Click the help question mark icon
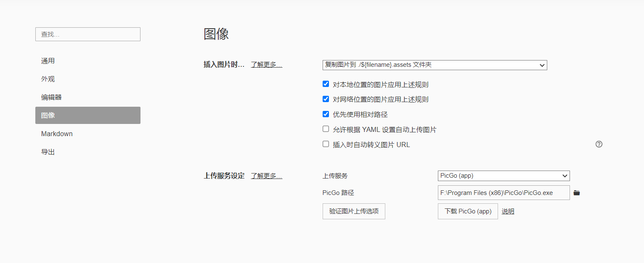The height and width of the screenshot is (263, 644). click(599, 144)
